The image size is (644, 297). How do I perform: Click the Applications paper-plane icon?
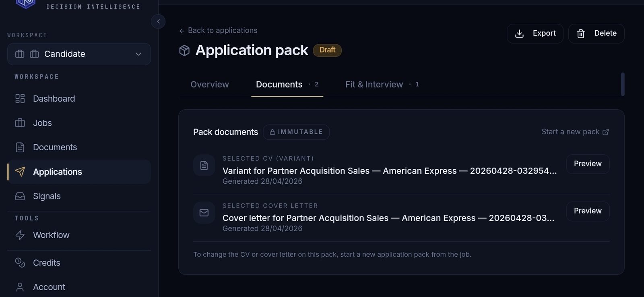(x=20, y=172)
